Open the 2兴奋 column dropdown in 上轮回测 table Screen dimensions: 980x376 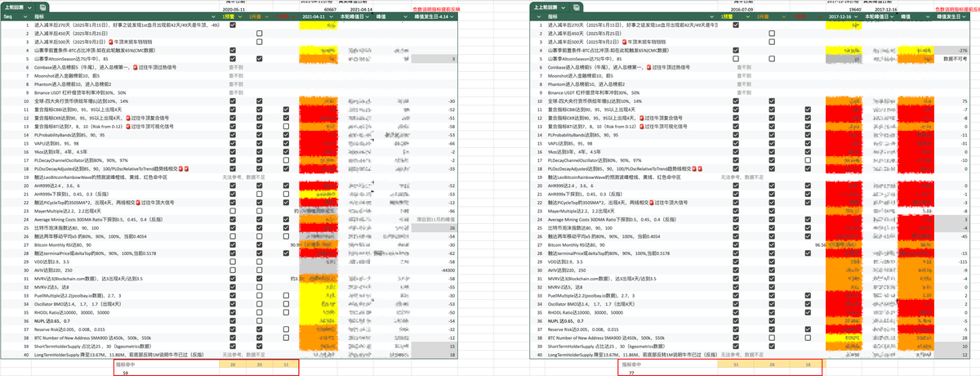tap(267, 16)
